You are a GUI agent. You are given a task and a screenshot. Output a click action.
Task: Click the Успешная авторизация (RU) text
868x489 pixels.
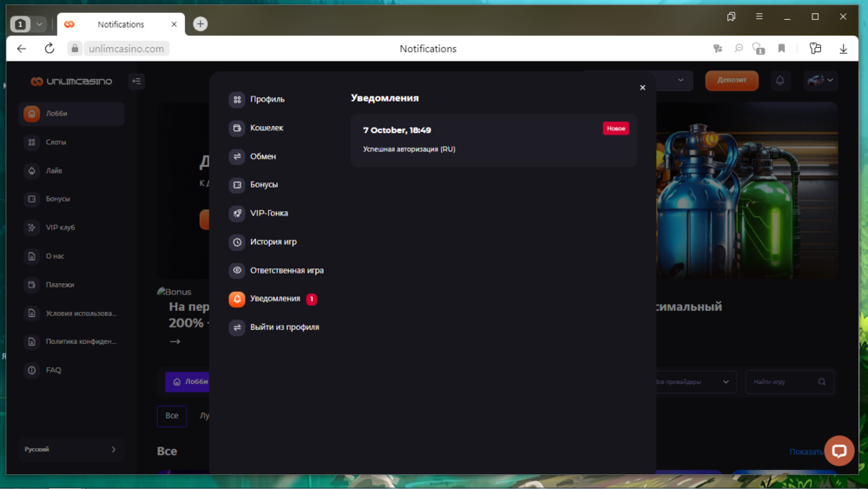pos(409,149)
